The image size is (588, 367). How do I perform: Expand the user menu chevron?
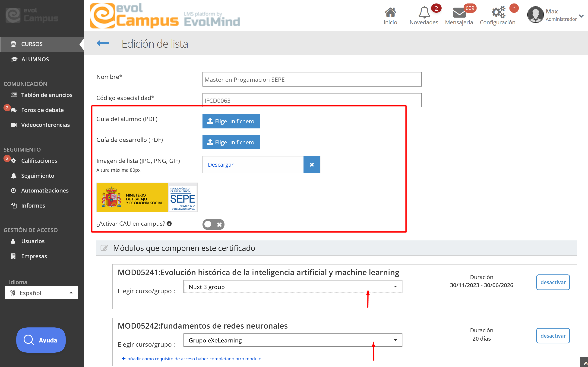[581, 16]
